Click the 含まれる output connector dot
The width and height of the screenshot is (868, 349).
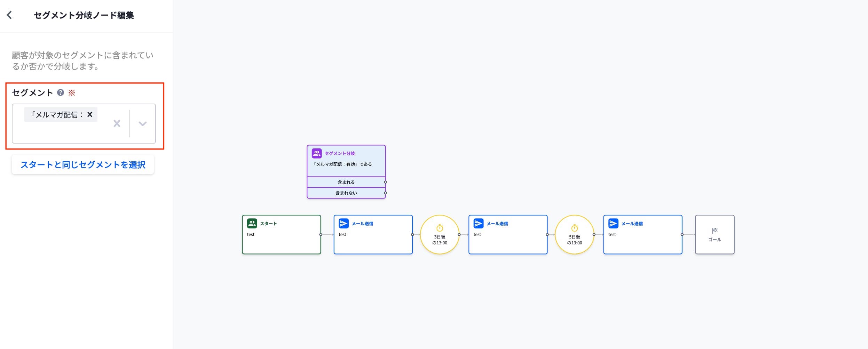tap(385, 182)
